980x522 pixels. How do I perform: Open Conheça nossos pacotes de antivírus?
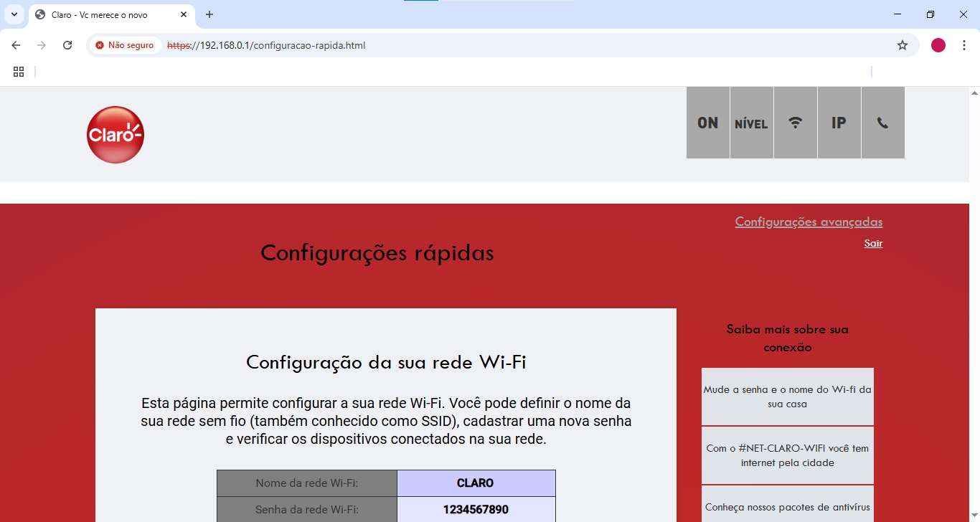788,504
